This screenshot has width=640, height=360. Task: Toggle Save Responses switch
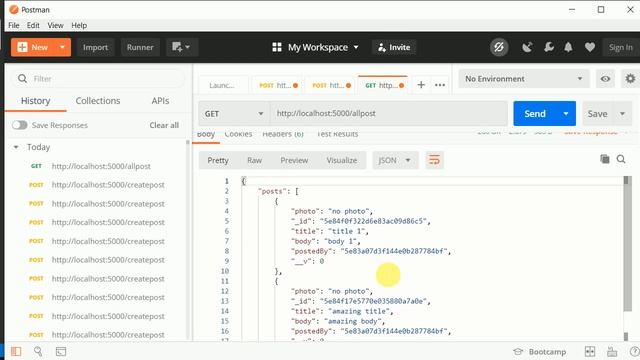coord(20,125)
